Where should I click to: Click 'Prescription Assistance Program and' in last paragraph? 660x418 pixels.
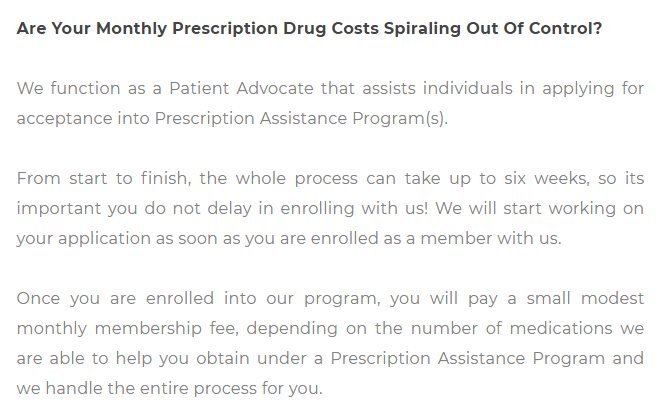[487, 359]
